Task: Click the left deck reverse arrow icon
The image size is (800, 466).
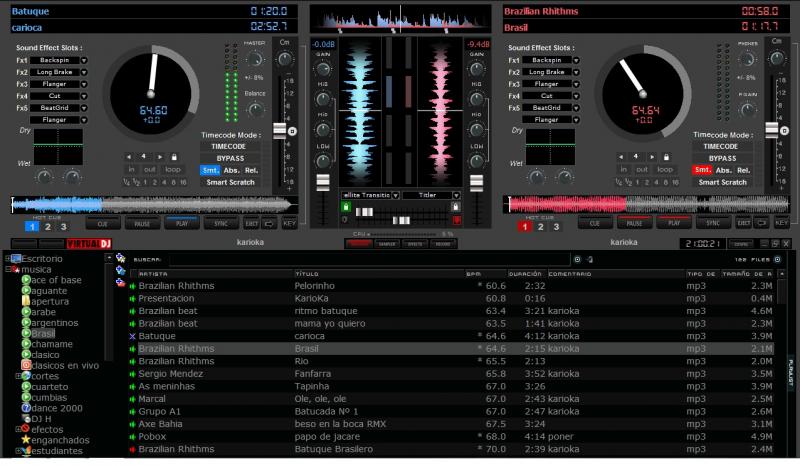Action: [x=269, y=223]
